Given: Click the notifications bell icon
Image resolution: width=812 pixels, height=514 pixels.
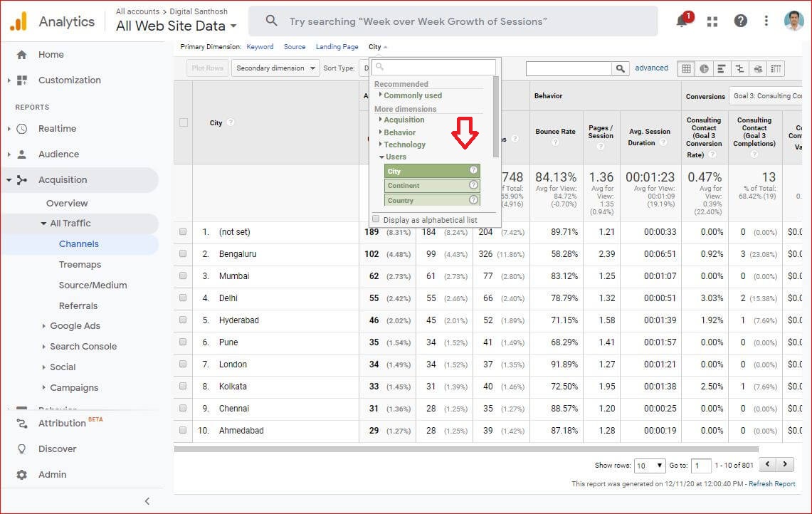Looking at the screenshot, I should (682, 21).
